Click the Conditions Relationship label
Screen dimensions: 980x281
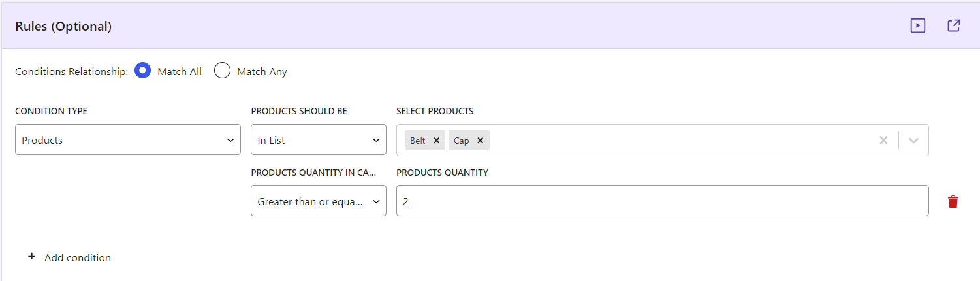coord(72,72)
